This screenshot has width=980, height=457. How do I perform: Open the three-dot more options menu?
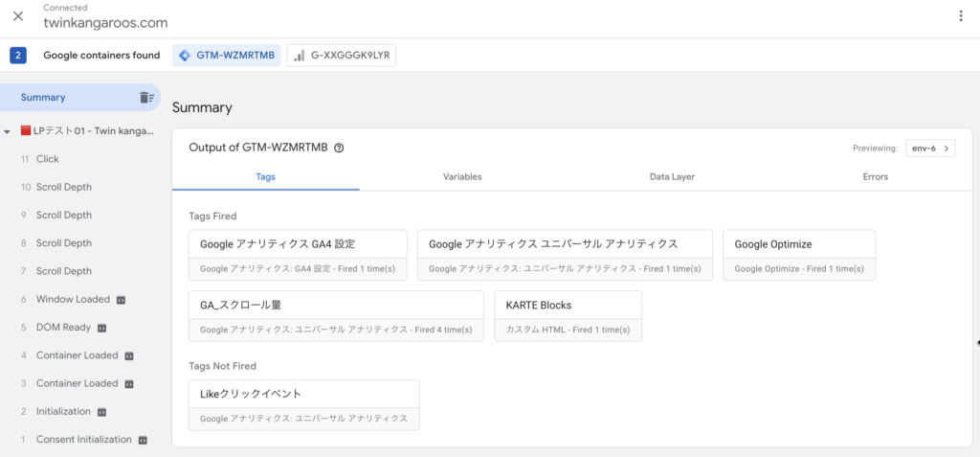pos(961,16)
